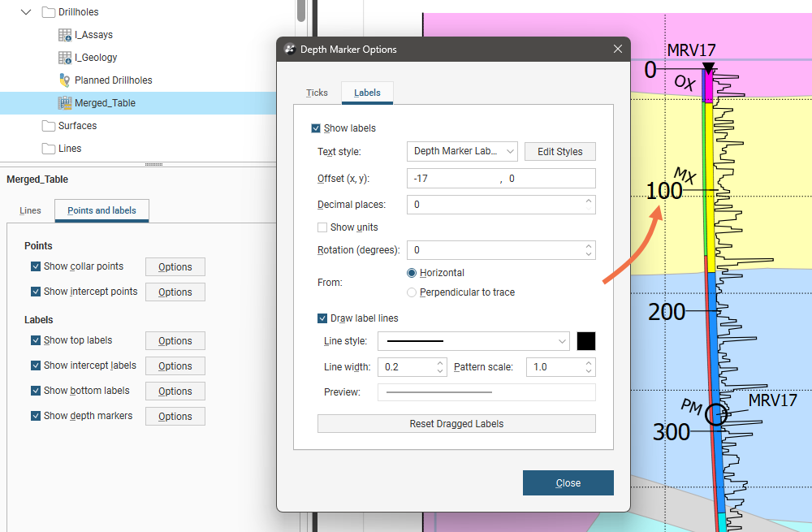Click the Lines folder icon
This screenshot has width=812, height=532.
[49, 149]
